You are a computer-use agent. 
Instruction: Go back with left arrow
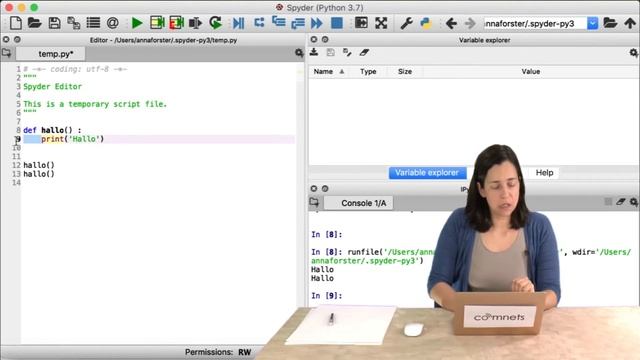(x=451, y=23)
